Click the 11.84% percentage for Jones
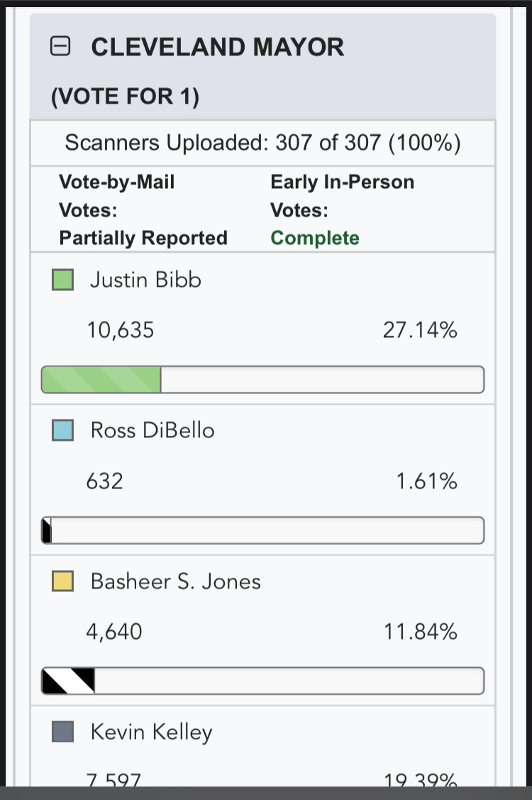This screenshot has width=532, height=800. pos(421,632)
